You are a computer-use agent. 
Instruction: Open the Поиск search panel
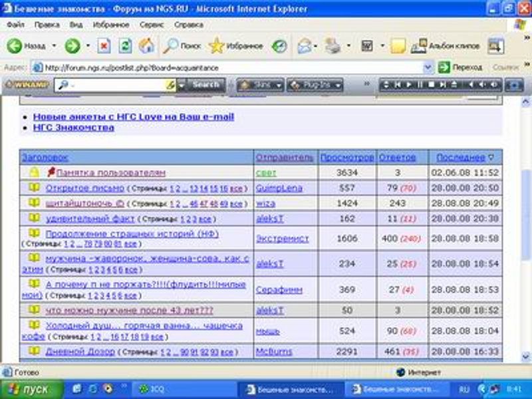(183, 46)
